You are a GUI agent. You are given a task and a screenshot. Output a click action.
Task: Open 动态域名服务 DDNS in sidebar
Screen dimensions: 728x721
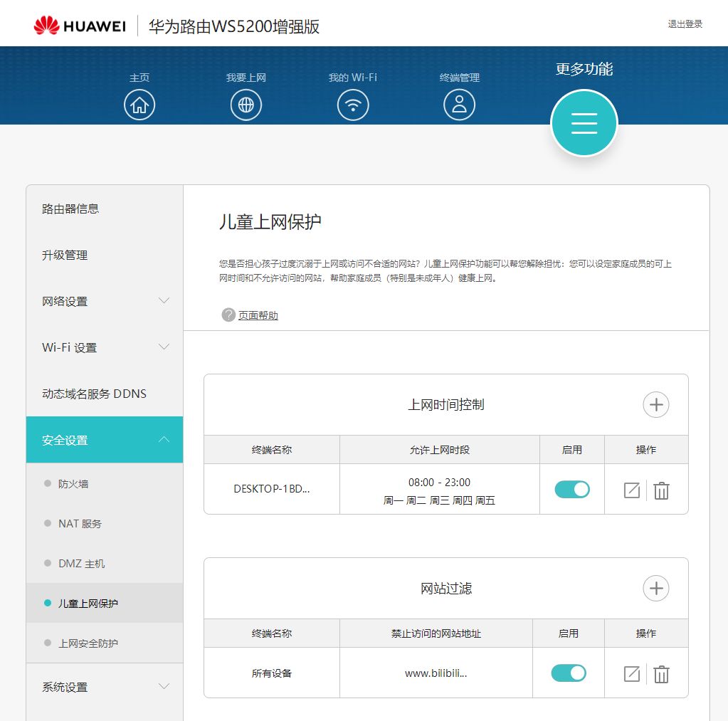(x=105, y=394)
